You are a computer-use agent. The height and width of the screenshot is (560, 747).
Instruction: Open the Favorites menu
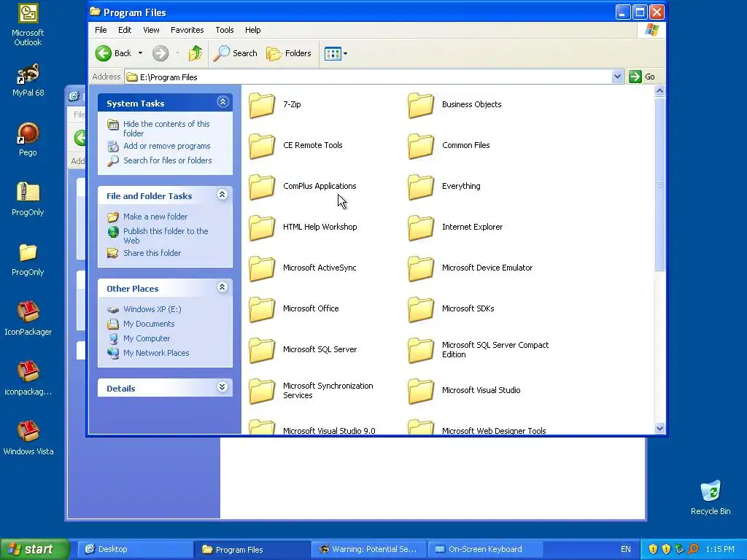click(187, 30)
